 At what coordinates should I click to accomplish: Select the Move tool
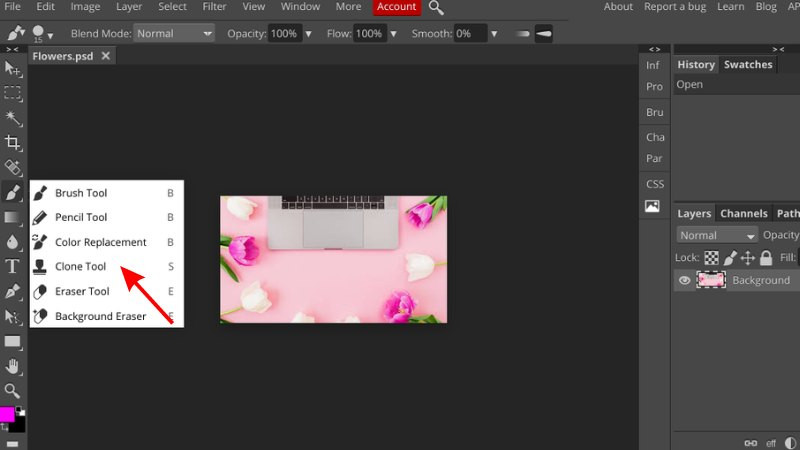click(12, 68)
